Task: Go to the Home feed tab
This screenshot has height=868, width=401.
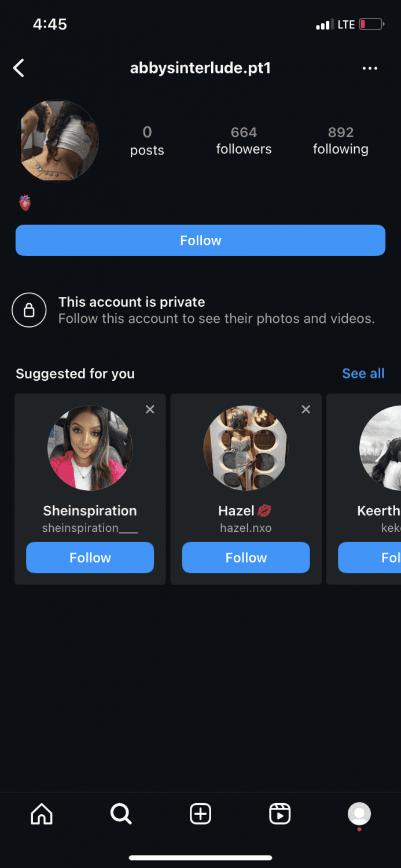Action: coord(42,814)
